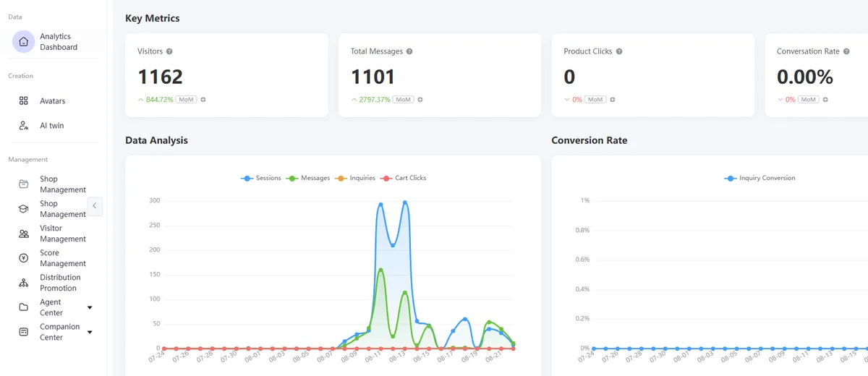The width and height of the screenshot is (868, 376).
Task: Click plus icon beside Conversation Rate MoM tag
Action: [x=825, y=99]
